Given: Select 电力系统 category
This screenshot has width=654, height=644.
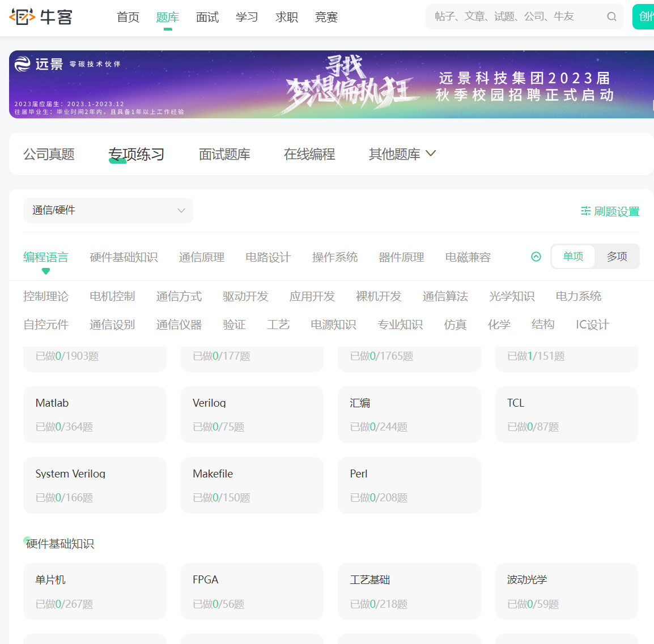Looking at the screenshot, I should coord(579,296).
